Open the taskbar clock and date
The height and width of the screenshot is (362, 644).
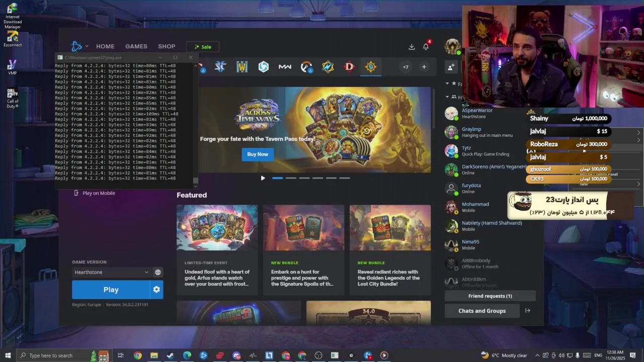(x=615, y=355)
